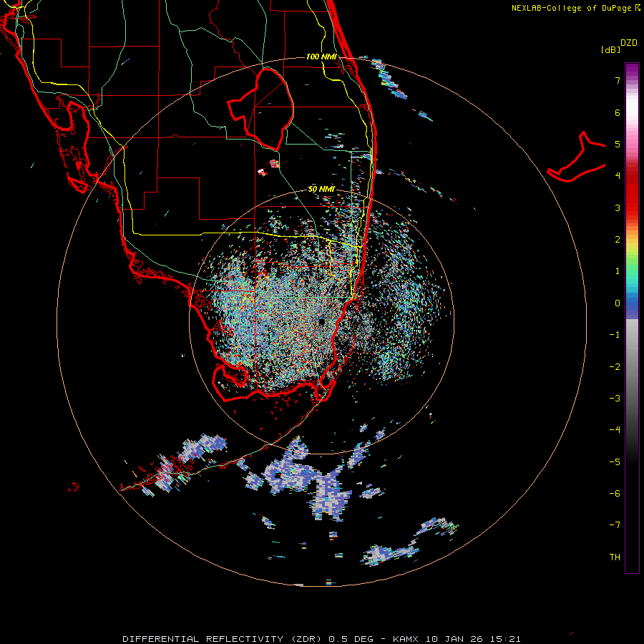This screenshot has width=644, height=644.
Task: Select the 3 value on color scale
Action: 618,208
